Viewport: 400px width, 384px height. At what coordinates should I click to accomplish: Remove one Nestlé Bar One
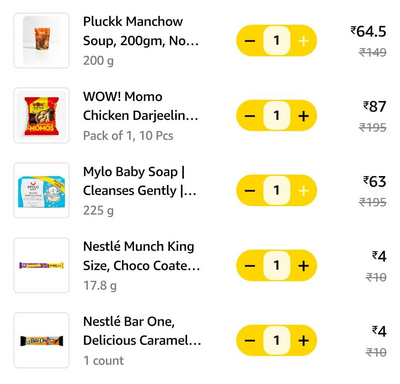point(250,340)
